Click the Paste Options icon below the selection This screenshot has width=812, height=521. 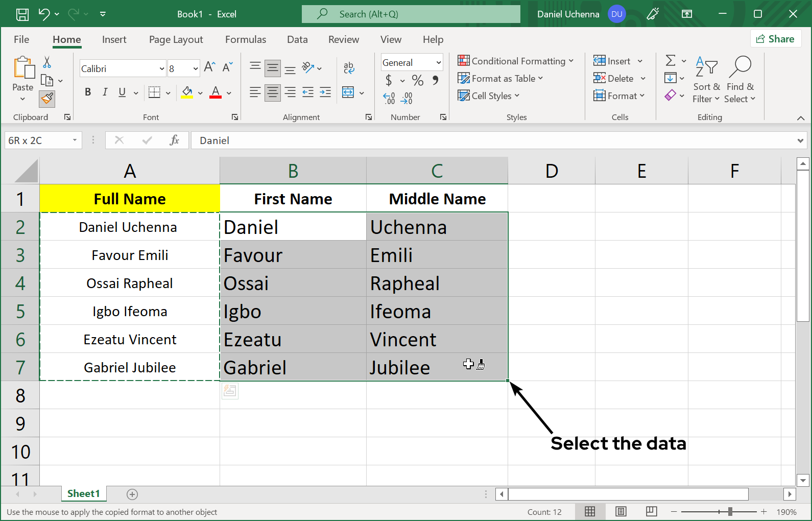coord(230,391)
